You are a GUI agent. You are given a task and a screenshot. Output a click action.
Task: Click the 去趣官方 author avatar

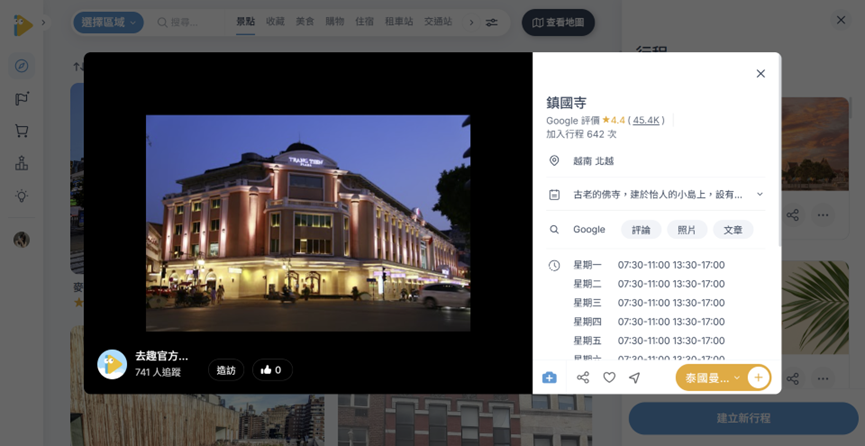point(112,364)
